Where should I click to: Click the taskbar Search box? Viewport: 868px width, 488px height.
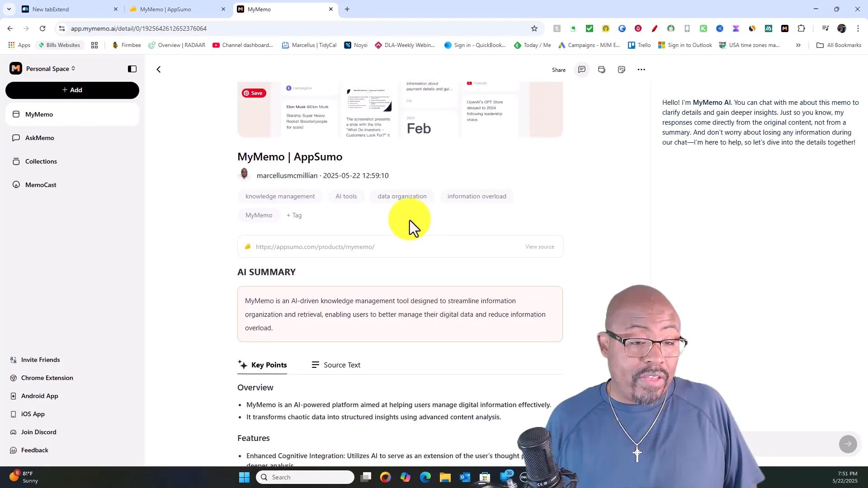[x=305, y=477]
